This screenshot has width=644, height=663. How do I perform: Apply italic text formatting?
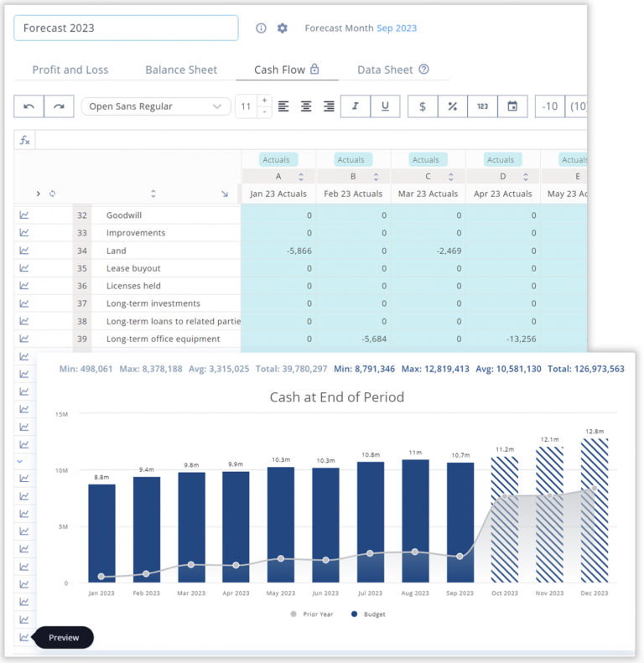[x=356, y=106]
